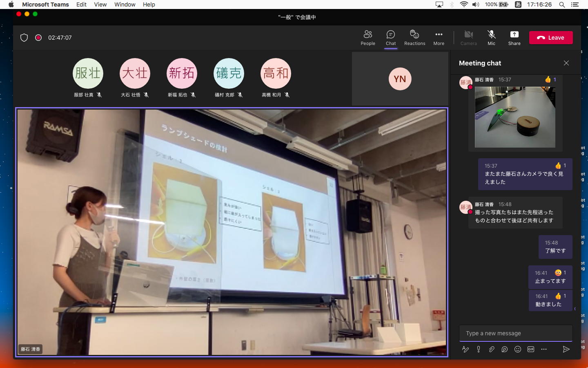Toggle the Chat panel

coord(391,38)
